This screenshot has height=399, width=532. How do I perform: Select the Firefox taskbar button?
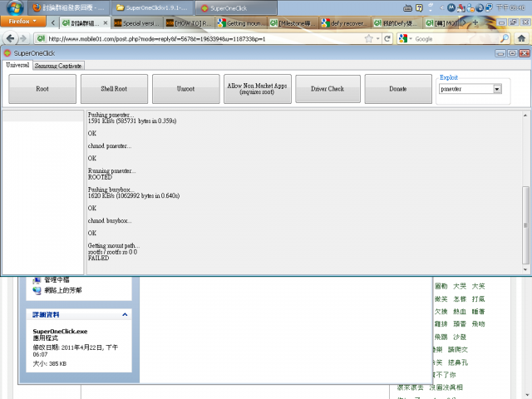click(x=69, y=8)
